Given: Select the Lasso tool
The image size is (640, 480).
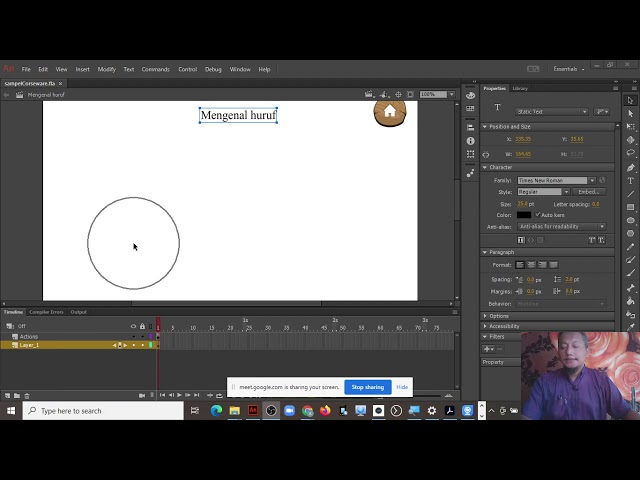Looking at the screenshot, I should point(630,153).
